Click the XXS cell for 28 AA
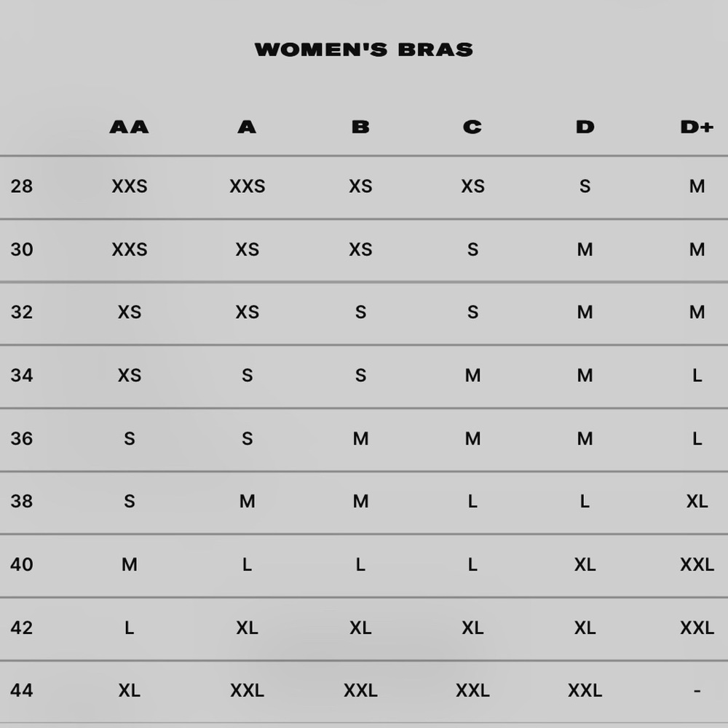This screenshot has height=728, width=728. pos(130,186)
